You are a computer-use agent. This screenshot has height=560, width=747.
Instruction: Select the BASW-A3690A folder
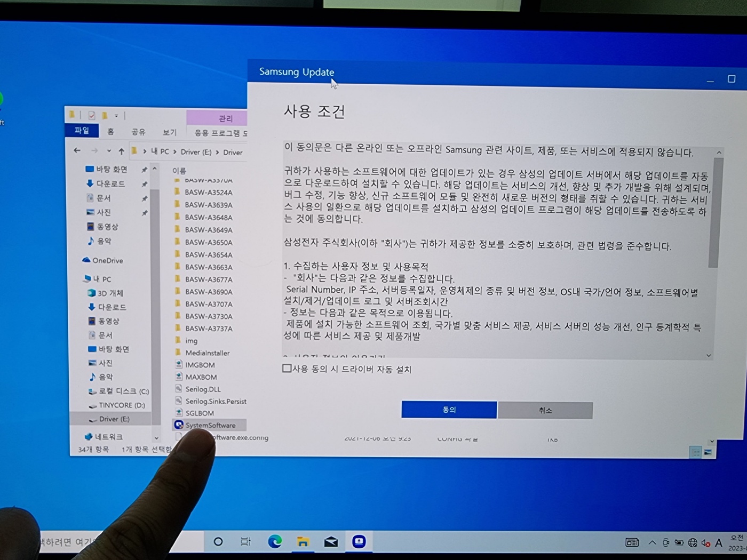[203, 292]
